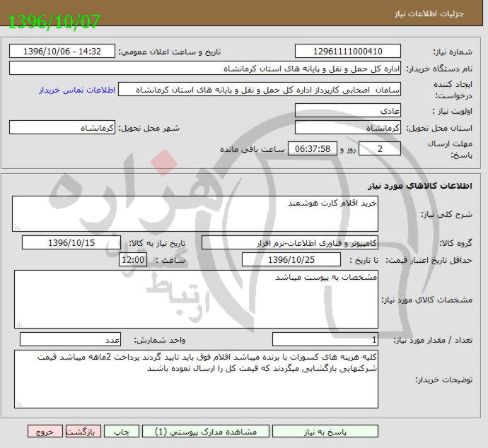
Task: Click the تاریخ نیاز به کالا field 1396/10/15
Action: pos(71,243)
